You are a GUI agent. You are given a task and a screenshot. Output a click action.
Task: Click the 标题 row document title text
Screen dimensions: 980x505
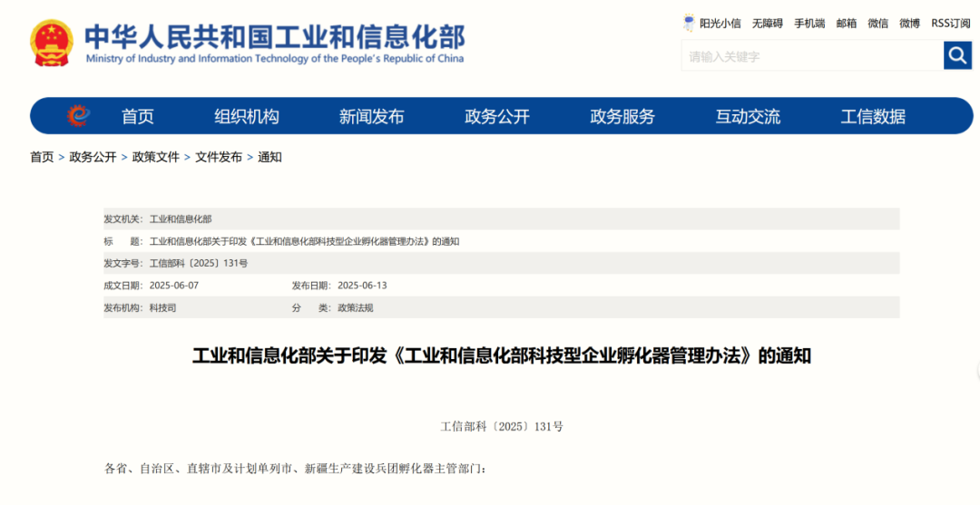pos(305,241)
